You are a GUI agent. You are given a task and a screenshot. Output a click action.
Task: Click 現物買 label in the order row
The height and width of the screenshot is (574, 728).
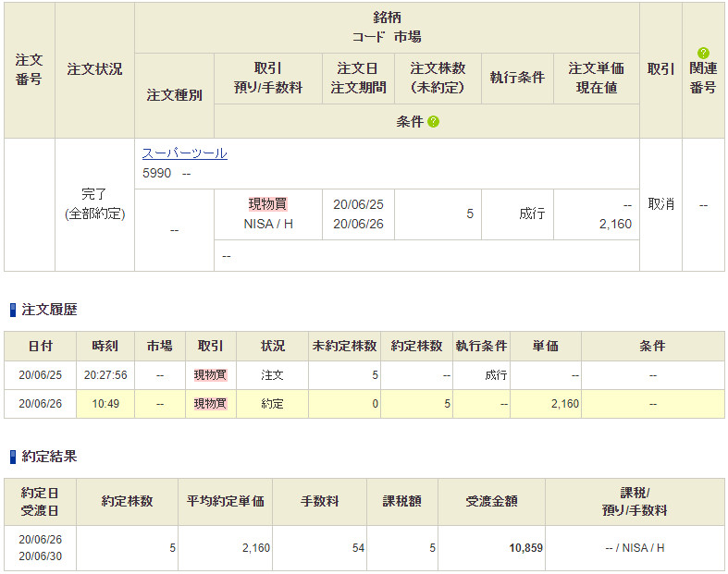click(x=268, y=203)
